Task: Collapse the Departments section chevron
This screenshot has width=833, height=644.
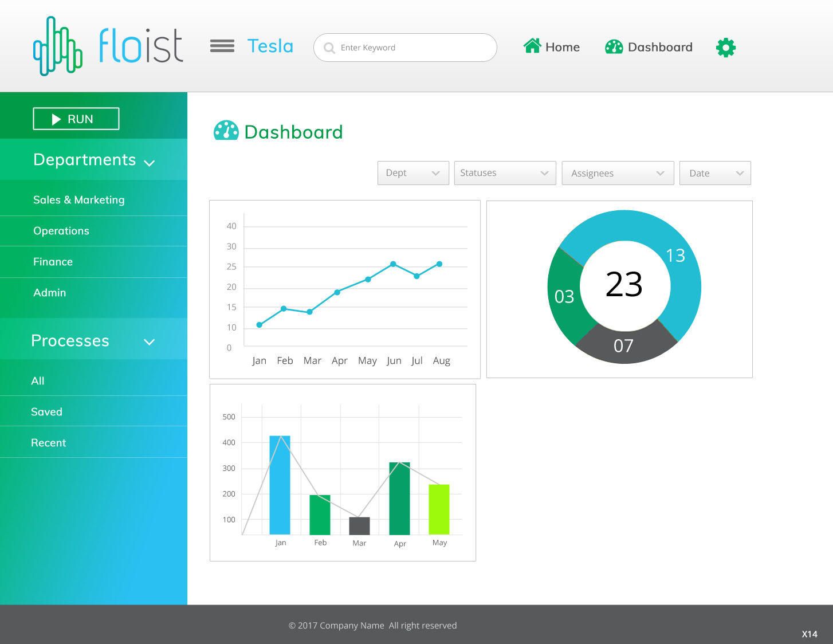Action: (x=150, y=163)
